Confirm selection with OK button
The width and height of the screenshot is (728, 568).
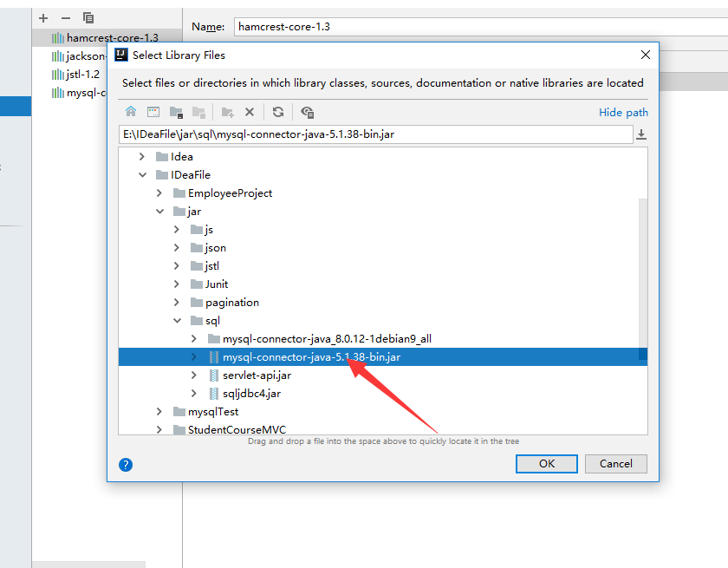pyautogui.click(x=547, y=463)
